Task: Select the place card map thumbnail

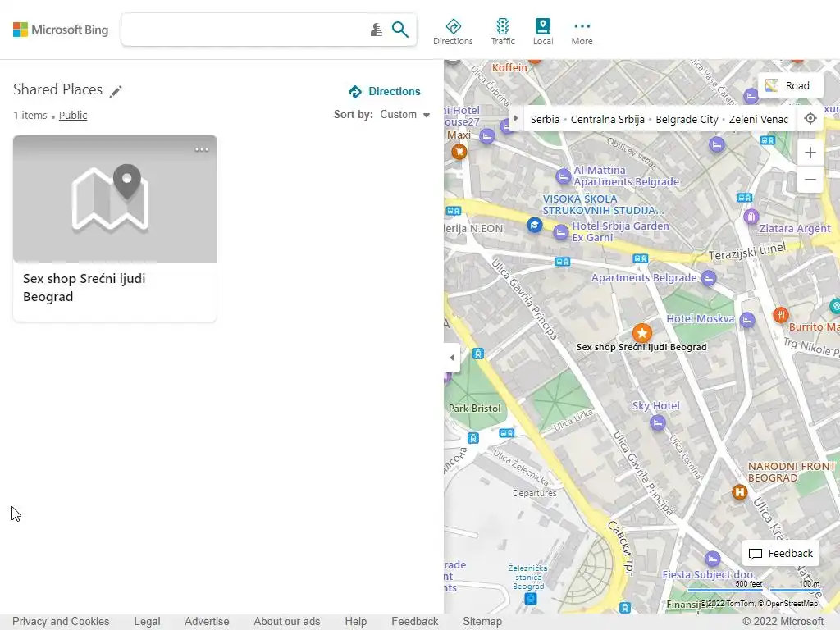Action: [x=115, y=199]
